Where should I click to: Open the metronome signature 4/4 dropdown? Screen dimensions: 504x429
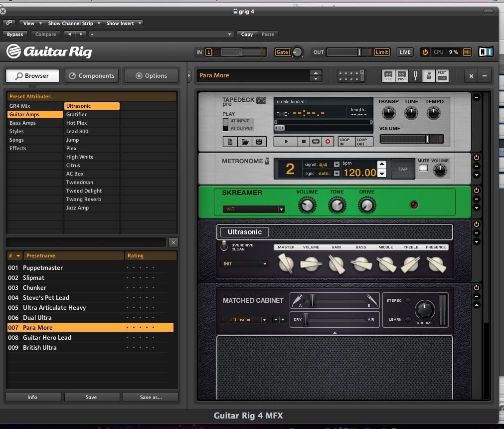point(336,164)
